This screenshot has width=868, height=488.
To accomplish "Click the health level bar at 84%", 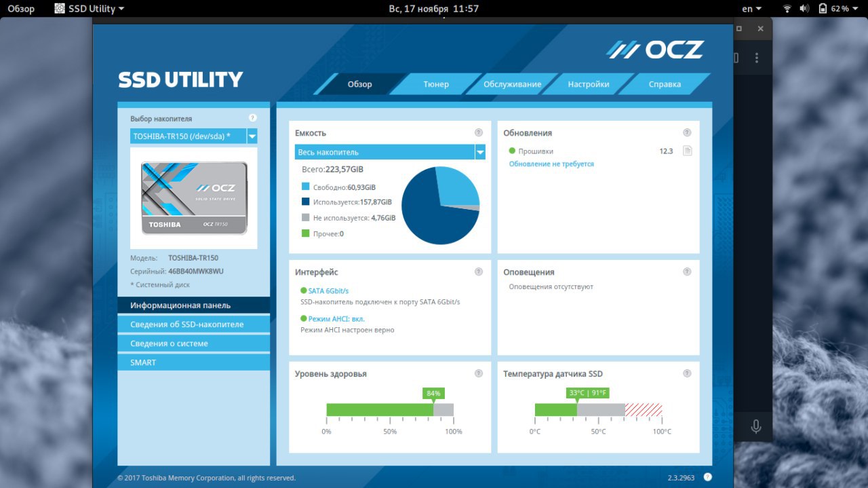I will click(390, 409).
